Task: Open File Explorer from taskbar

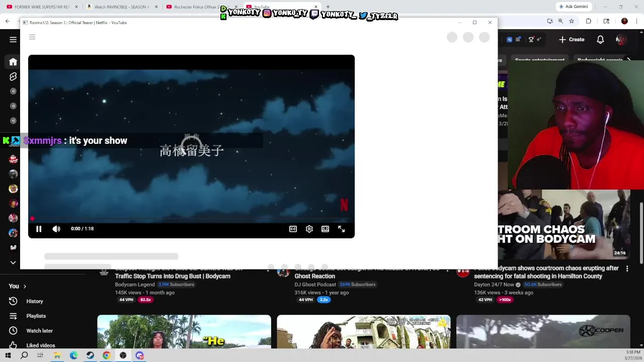Action: pos(57,355)
